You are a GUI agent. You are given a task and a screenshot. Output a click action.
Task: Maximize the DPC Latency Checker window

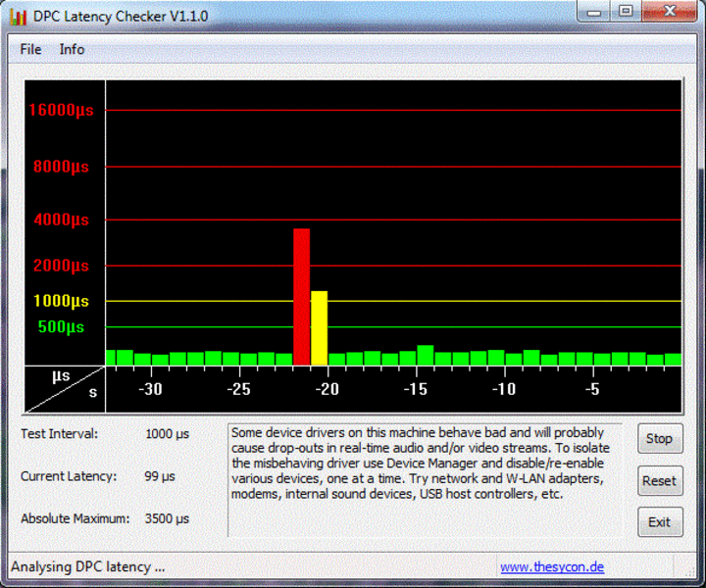click(x=626, y=11)
